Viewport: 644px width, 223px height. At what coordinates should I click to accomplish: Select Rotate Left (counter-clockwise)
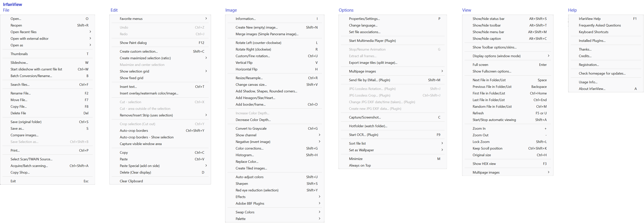coord(258,43)
